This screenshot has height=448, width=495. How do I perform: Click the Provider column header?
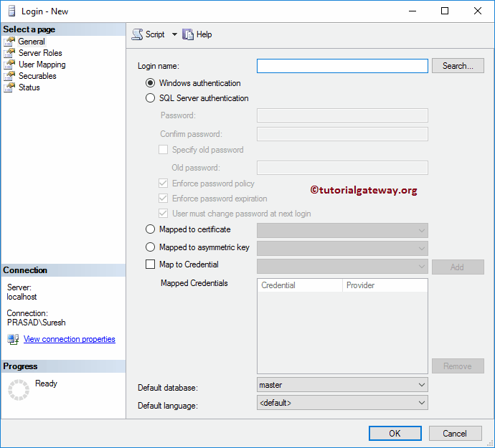(385, 285)
